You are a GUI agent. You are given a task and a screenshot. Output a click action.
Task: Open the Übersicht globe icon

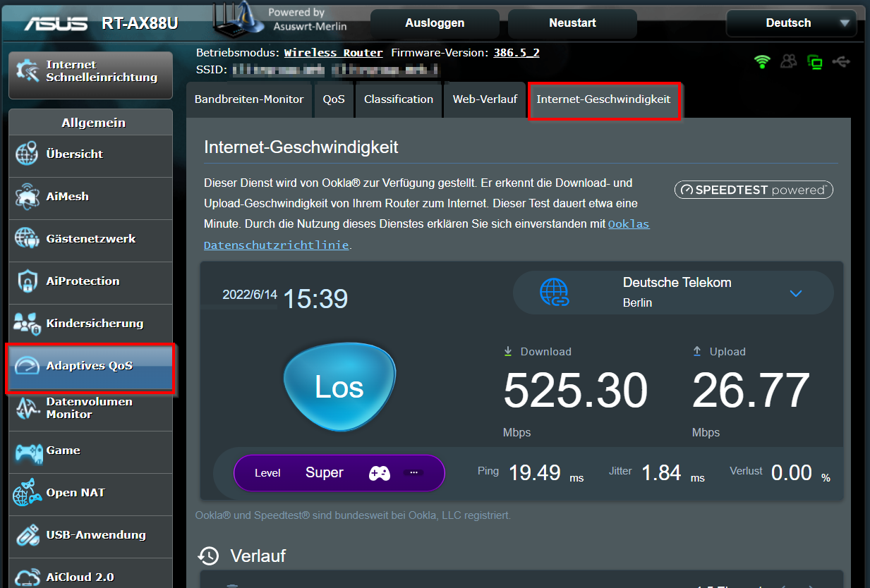(27, 154)
